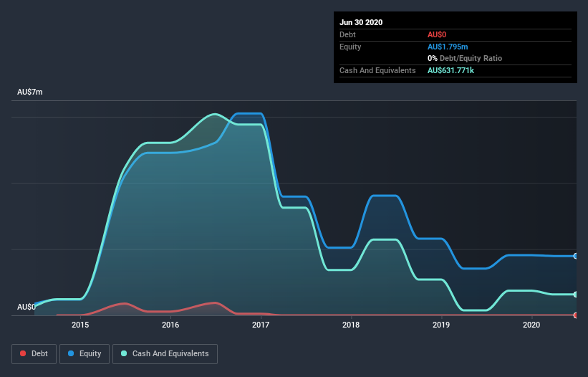Click the Jun 30 2020 tooltip date

click(x=361, y=22)
